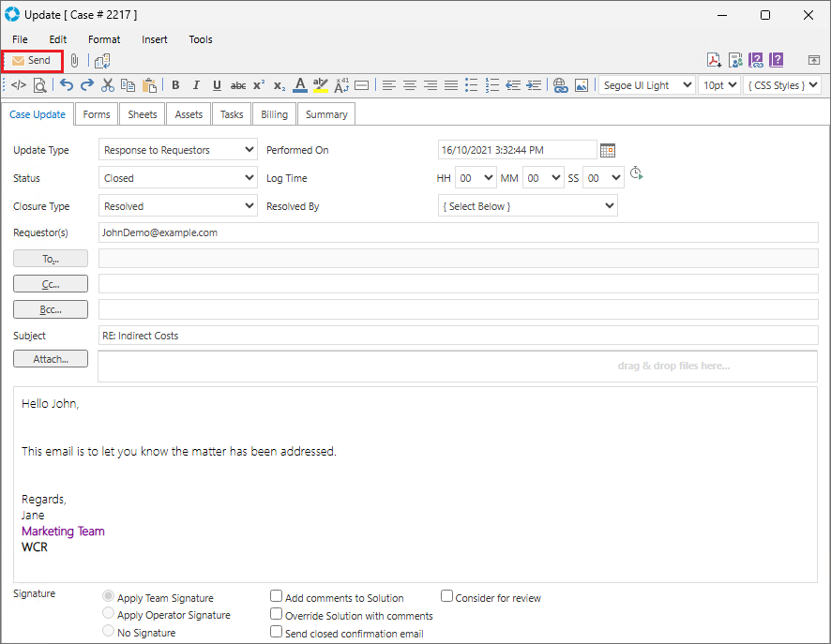Enable Add comments to Solution
This screenshot has width=831, height=644.
[x=276, y=596]
